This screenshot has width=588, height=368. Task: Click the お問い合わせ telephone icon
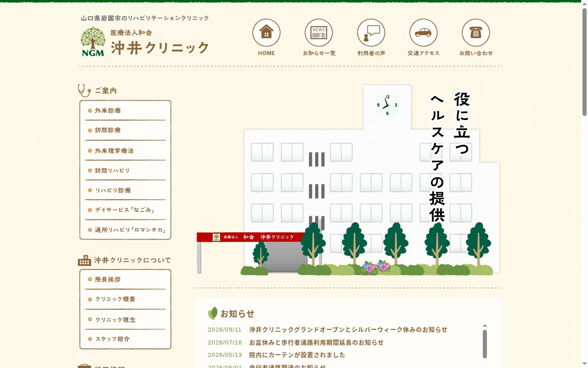476,33
